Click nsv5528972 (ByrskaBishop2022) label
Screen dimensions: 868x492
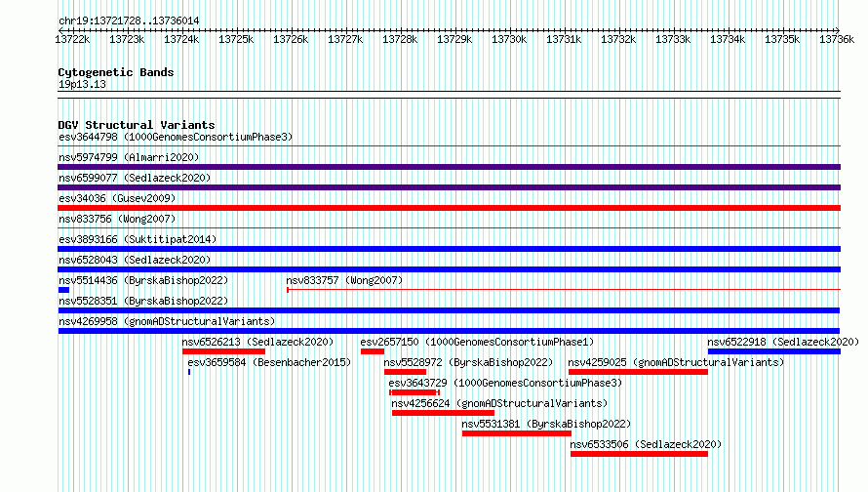468,362
